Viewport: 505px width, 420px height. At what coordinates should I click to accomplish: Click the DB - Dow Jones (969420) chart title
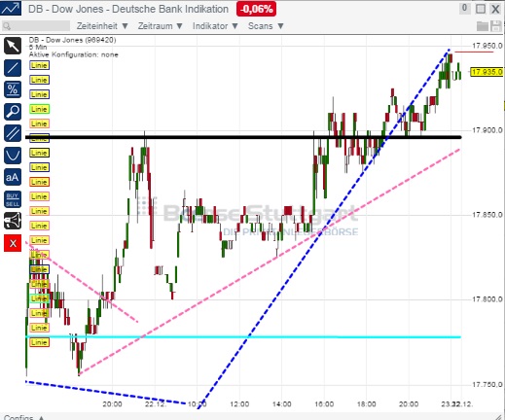pos(72,40)
